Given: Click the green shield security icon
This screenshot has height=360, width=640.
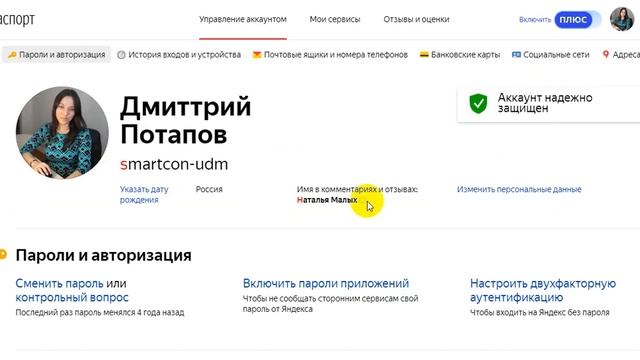Looking at the screenshot, I should point(478,103).
